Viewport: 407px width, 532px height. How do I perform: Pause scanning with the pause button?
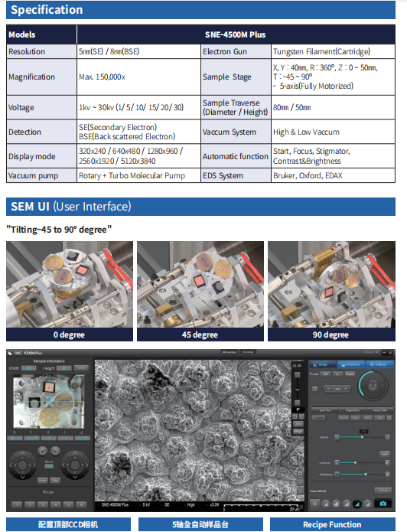314,504
